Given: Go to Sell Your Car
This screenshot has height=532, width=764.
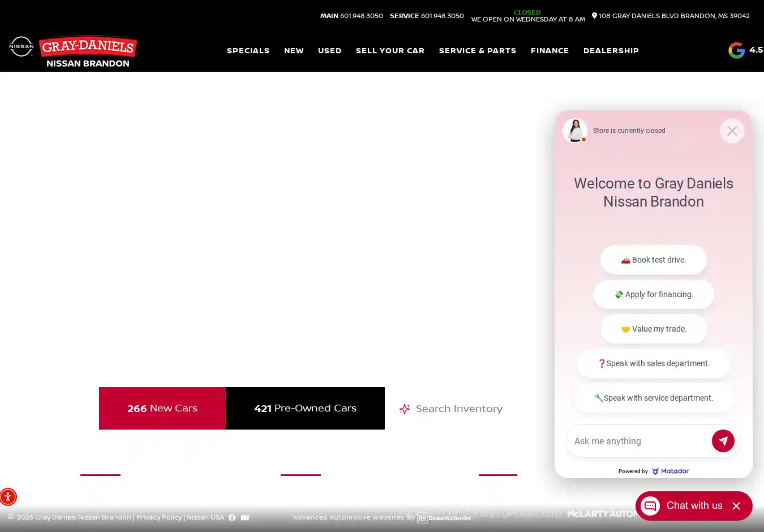Looking at the screenshot, I should pos(390,51).
